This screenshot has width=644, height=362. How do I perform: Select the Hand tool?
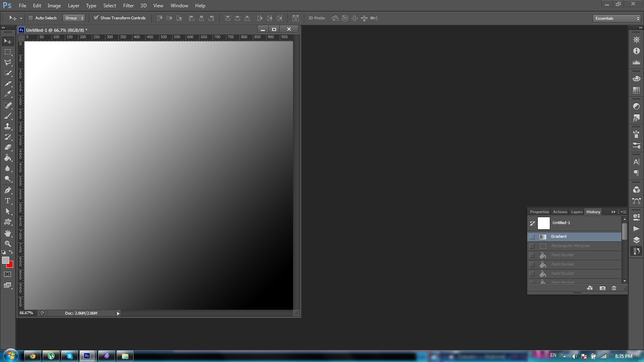8,233
